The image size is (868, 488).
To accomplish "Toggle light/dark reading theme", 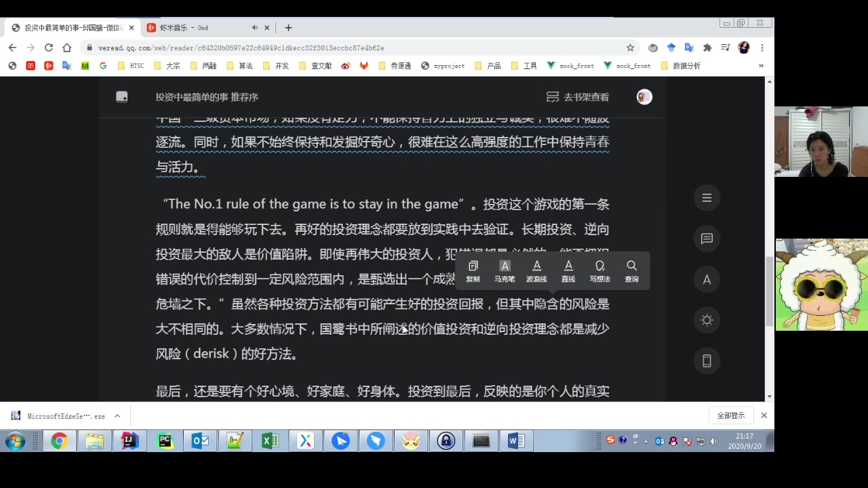I will pos(707,320).
